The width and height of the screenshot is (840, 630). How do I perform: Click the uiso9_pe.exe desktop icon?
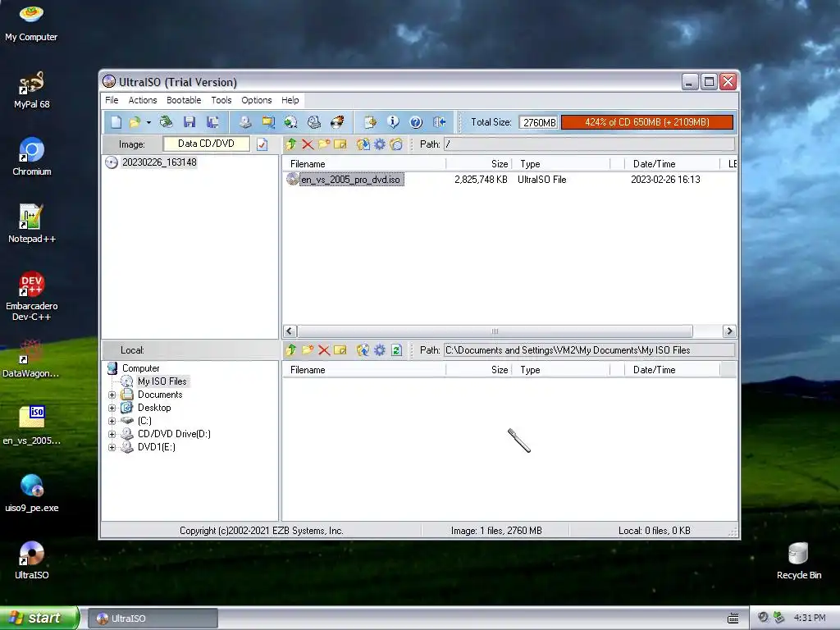(x=32, y=494)
